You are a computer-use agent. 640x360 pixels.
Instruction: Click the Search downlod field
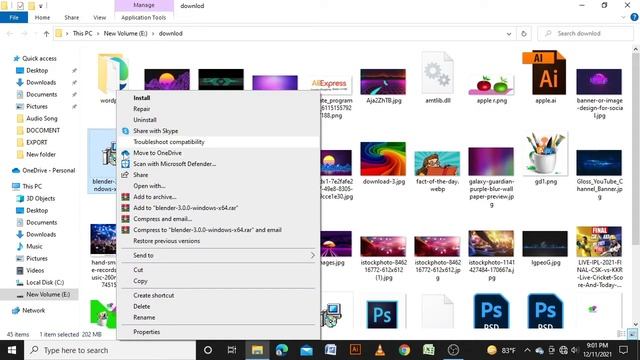click(585, 34)
